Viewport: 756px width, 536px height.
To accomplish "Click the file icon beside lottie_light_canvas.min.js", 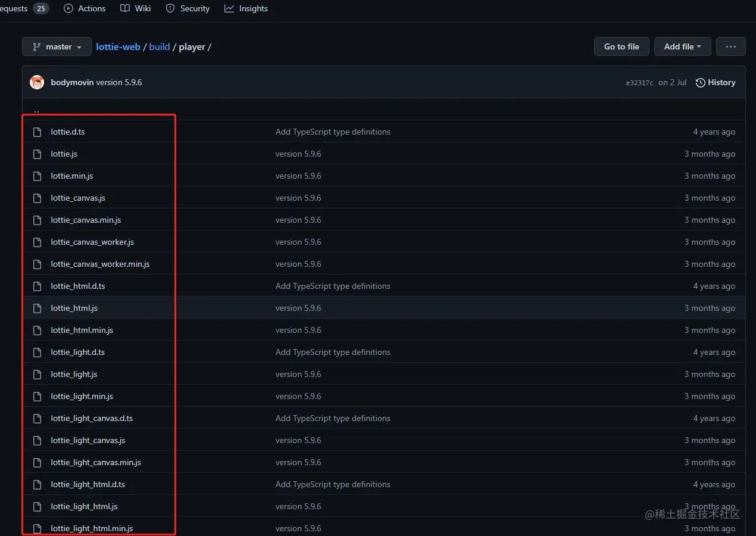I will tap(38, 462).
